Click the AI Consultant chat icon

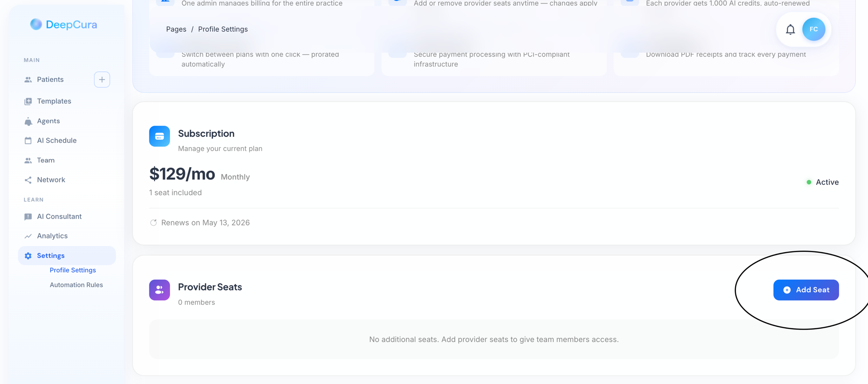(28, 216)
